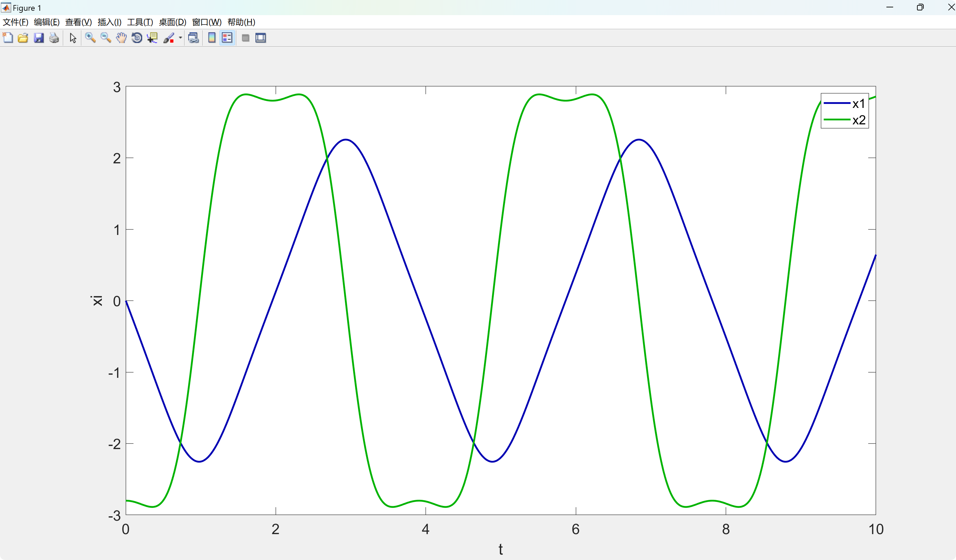Enable the Rotate 3D tool
The image size is (956, 560).
pyautogui.click(x=136, y=38)
